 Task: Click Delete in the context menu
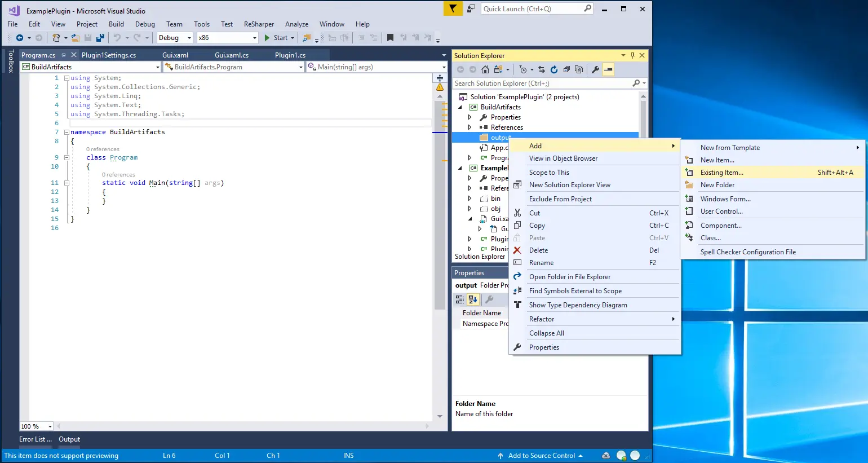coord(595,250)
